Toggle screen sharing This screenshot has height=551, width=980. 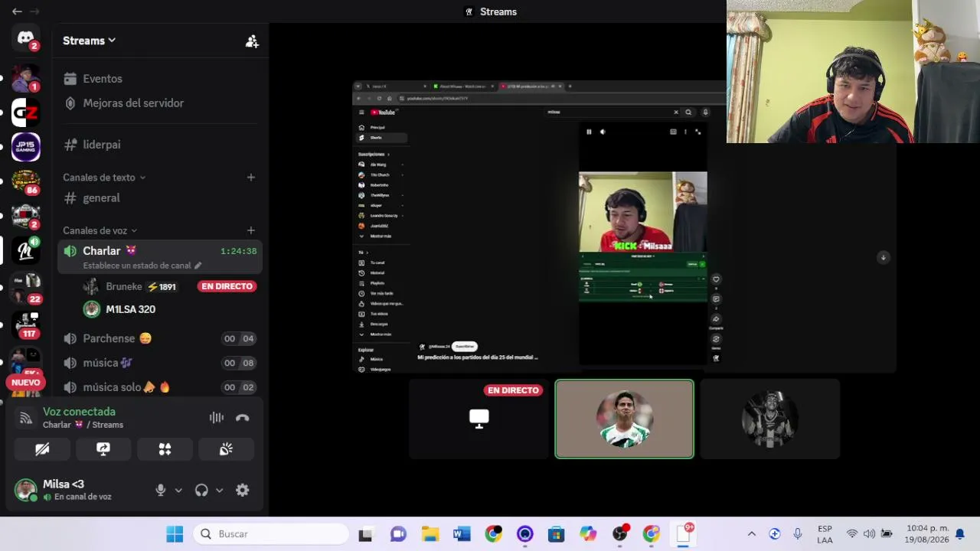pyautogui.click(x=103, y=449)
